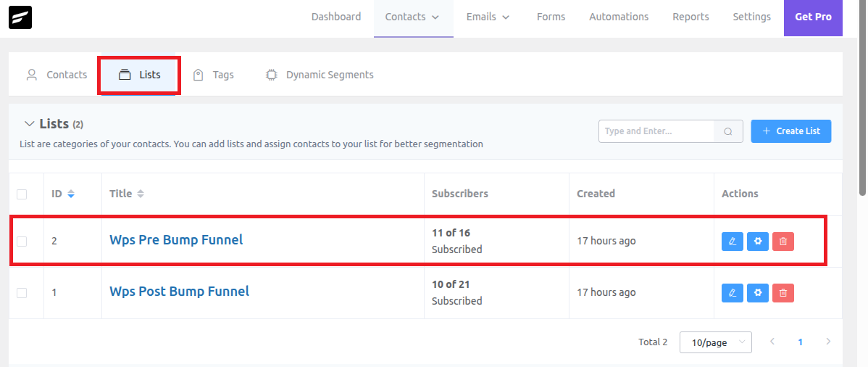
Task: Open the Emails dropdown menu
Action: (x=488, y=17)
